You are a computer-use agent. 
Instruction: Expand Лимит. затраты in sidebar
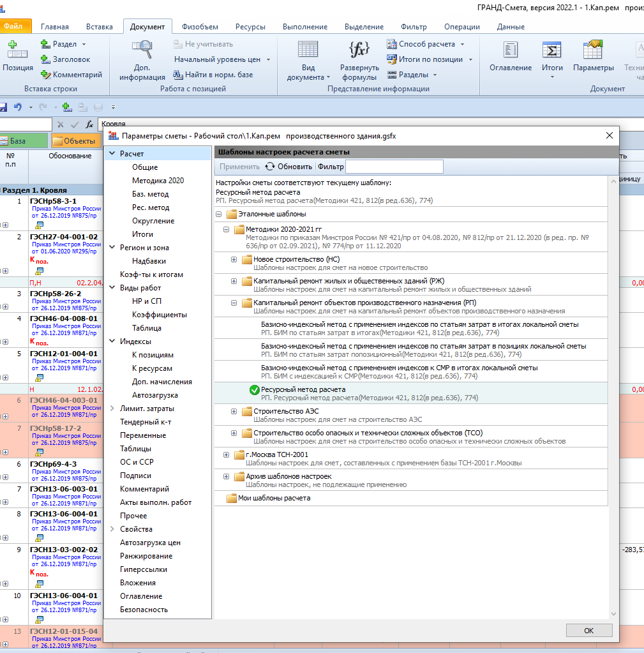click(112, 409)
